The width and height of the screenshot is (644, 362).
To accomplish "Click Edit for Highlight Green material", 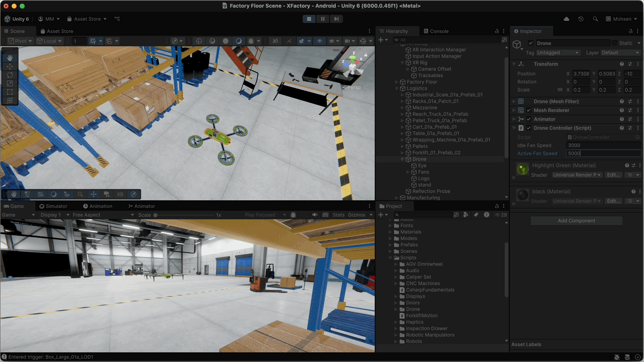I will [x=613, y=175].
